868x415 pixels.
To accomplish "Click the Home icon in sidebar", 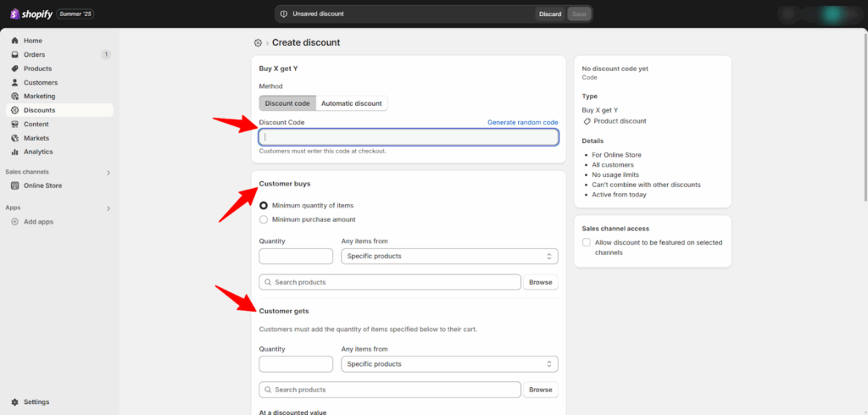I will click(15, 41).
